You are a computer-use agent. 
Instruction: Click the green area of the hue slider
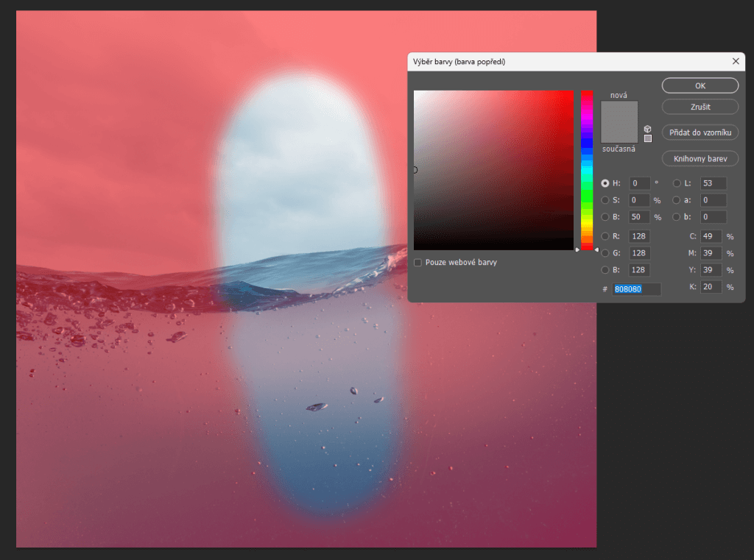click(587, 195)
